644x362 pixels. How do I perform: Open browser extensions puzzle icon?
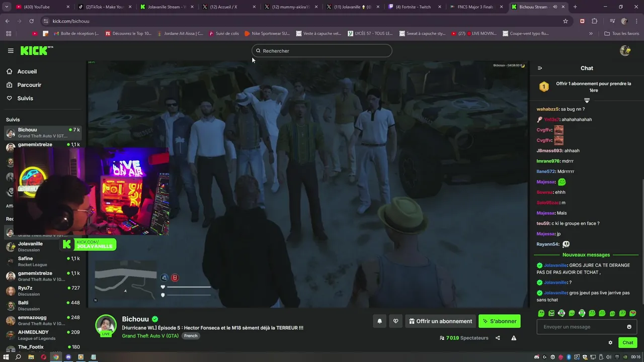pyautogui.click(x=595, y=21)
